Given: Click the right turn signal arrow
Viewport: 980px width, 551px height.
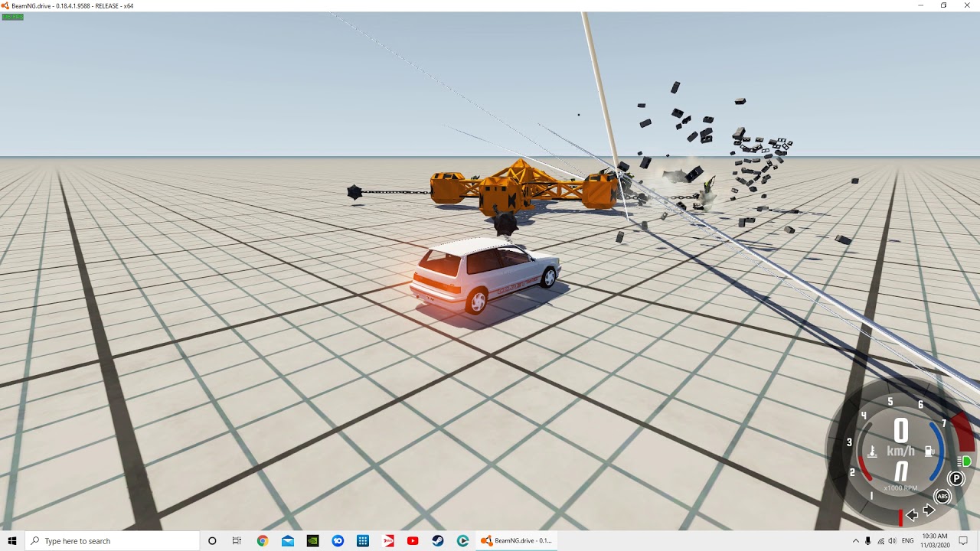Looking at the screenshot, I should pyautogui.click(x=929, y=511).
